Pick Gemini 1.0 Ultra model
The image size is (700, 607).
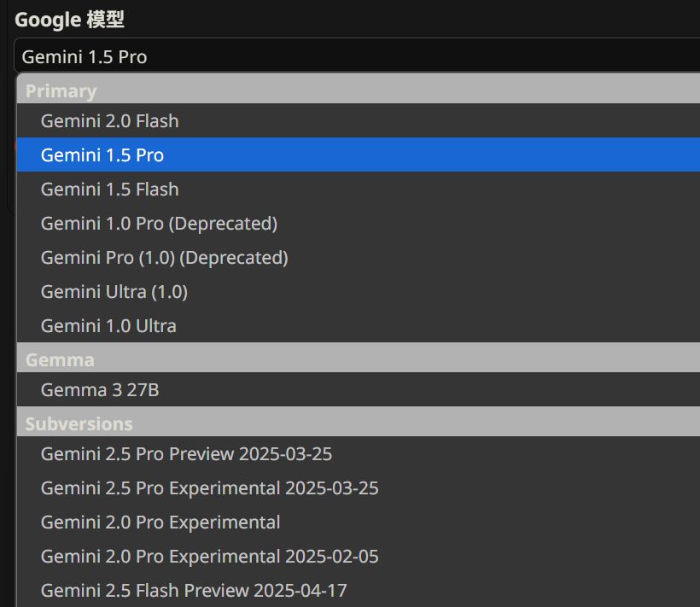click(x=108, y=325)
